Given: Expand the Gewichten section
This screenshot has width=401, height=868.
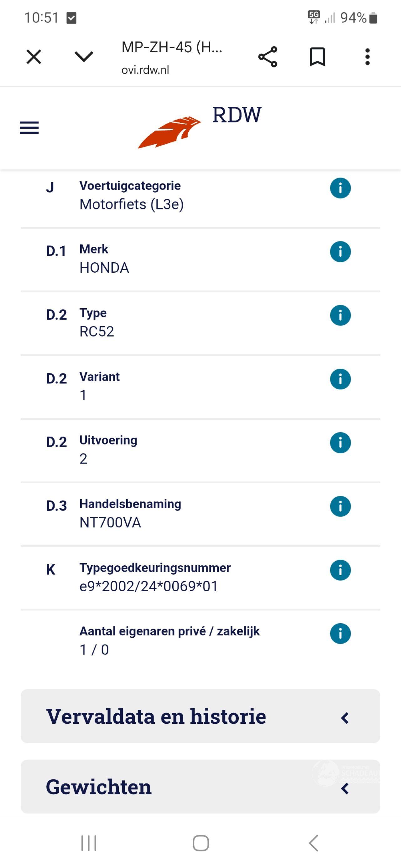Looking at the screenshot, I should point(200,786).
